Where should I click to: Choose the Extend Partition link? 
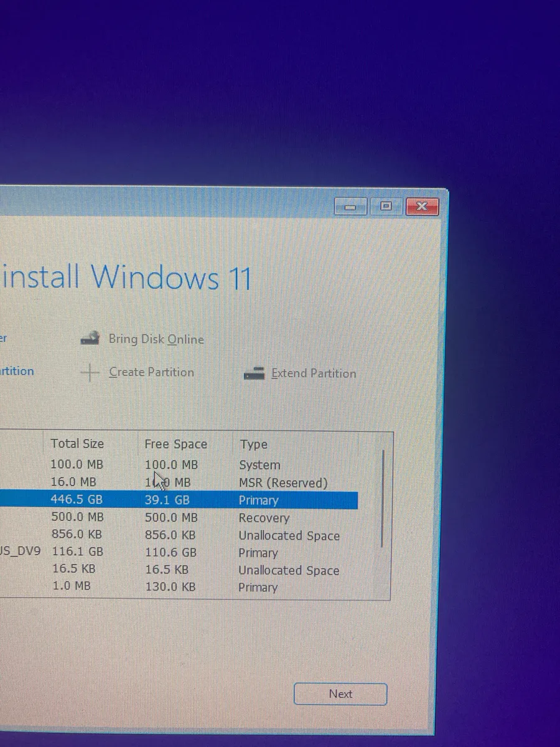314,374
